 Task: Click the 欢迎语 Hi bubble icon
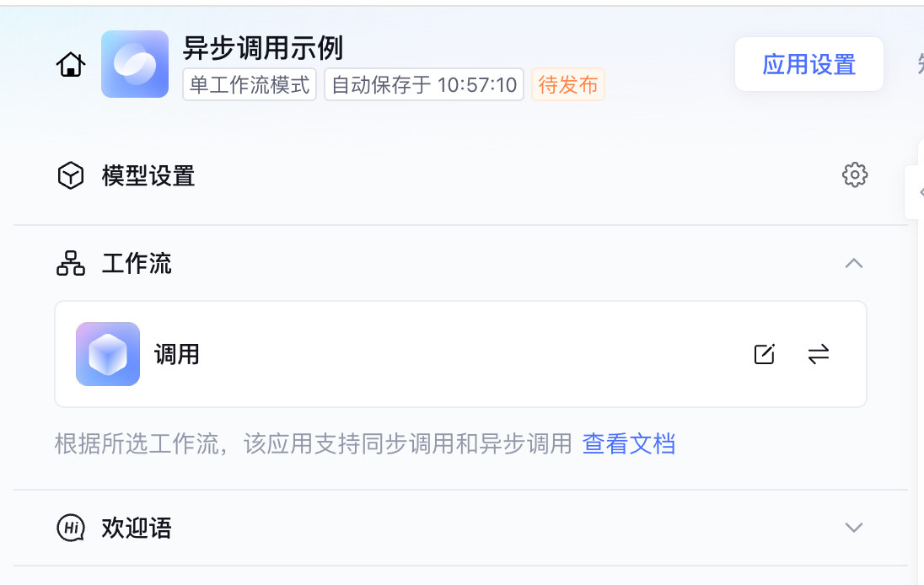[71, 528]
